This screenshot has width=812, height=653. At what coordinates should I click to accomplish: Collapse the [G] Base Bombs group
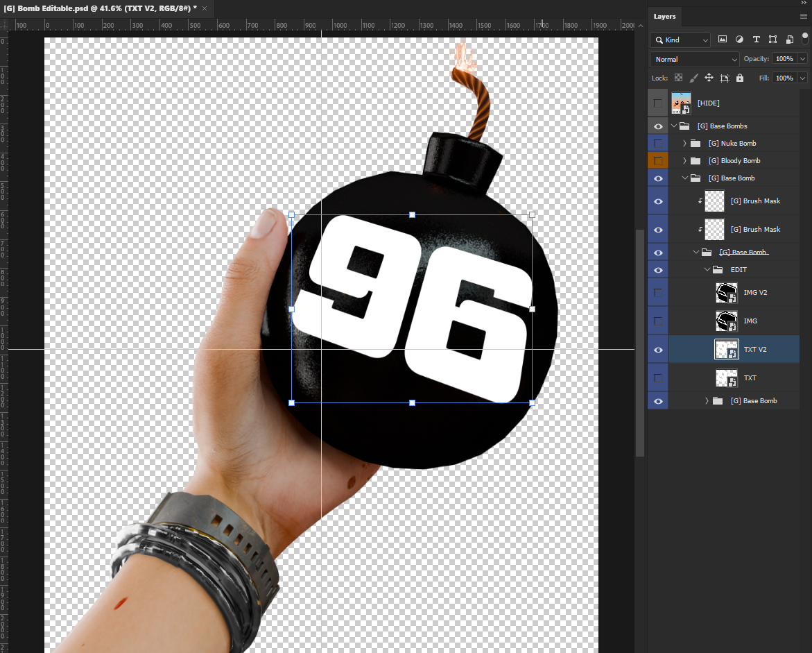point(674,126)
